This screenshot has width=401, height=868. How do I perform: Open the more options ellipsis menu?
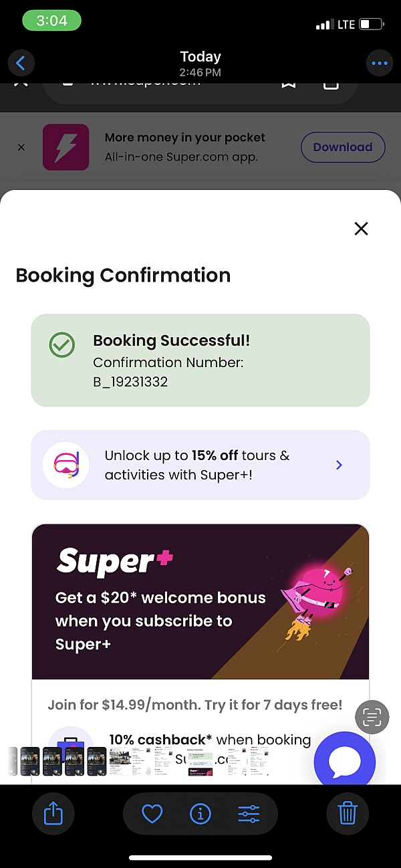[379, 64]
